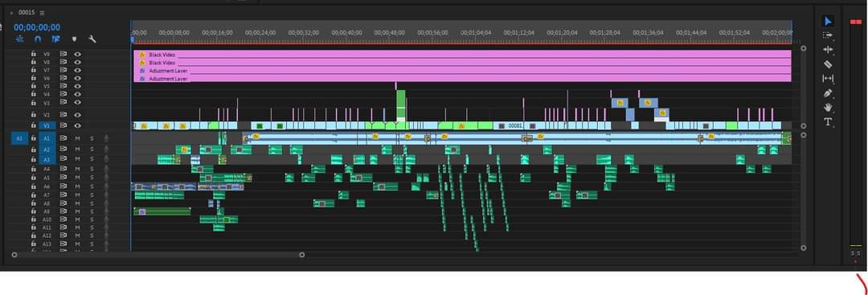This screenshot has height=295, width=868.
Task: Select the Hand tool
Action: click(828, 107)
